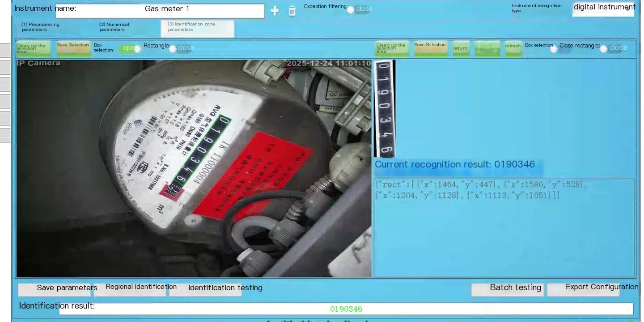Click the Batch testing button
The height and width of the screenshot is (322, 644).
click(x=508, y=289)
